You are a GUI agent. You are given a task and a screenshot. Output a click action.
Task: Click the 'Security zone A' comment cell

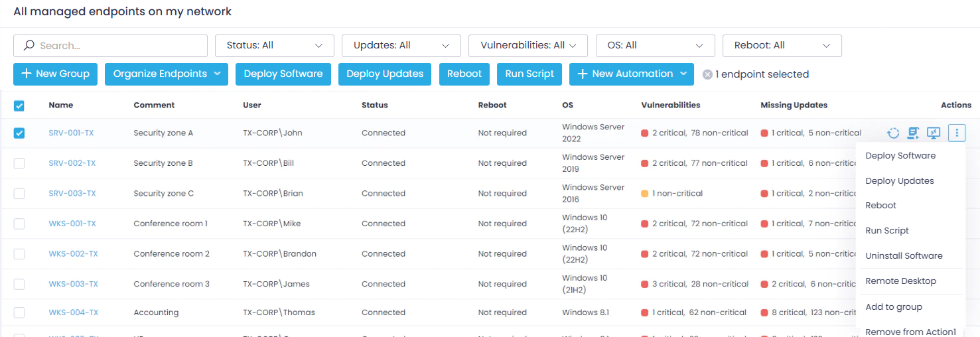coord(163,133)
